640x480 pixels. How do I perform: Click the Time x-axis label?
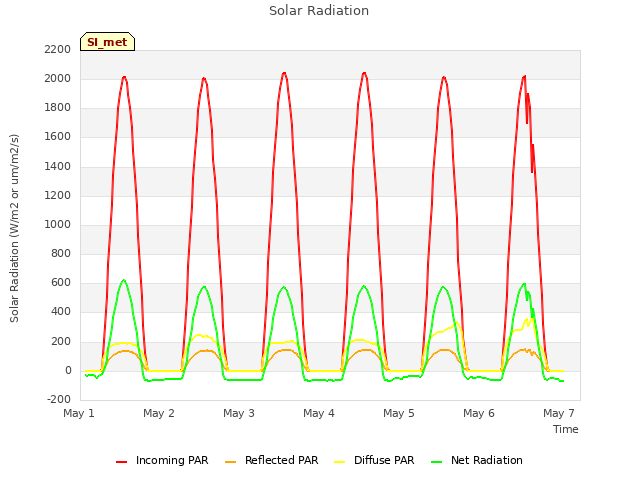(x=565, y=429)
